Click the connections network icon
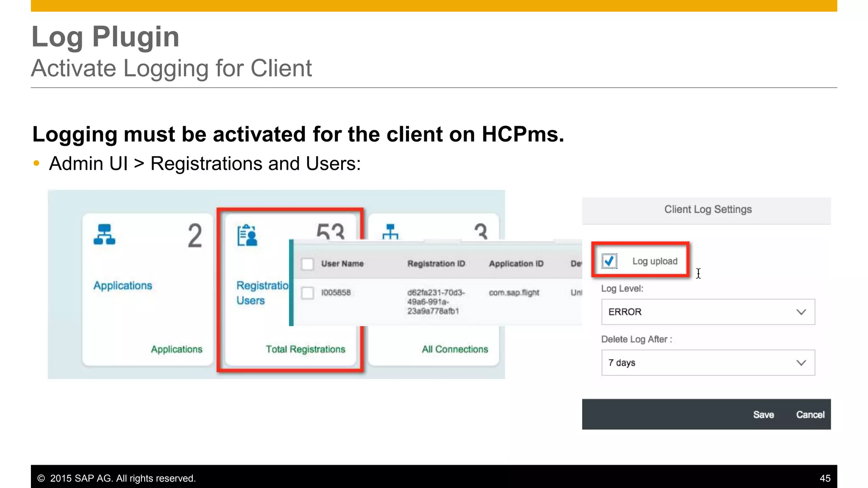 390,232
